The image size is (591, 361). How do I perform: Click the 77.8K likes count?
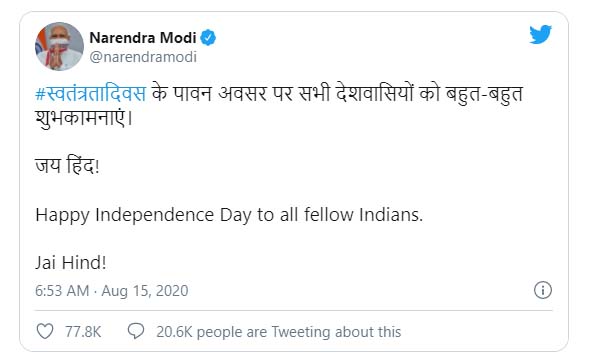coord(83,332)
